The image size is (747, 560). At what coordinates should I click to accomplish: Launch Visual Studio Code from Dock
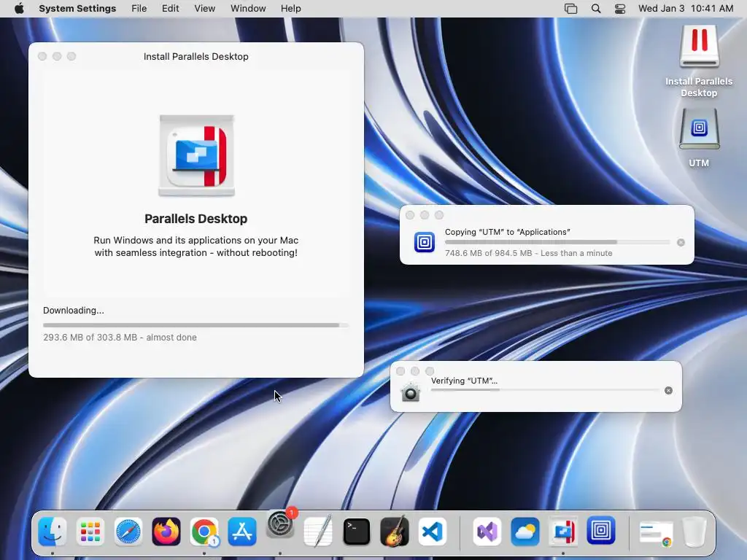point(433,531)
